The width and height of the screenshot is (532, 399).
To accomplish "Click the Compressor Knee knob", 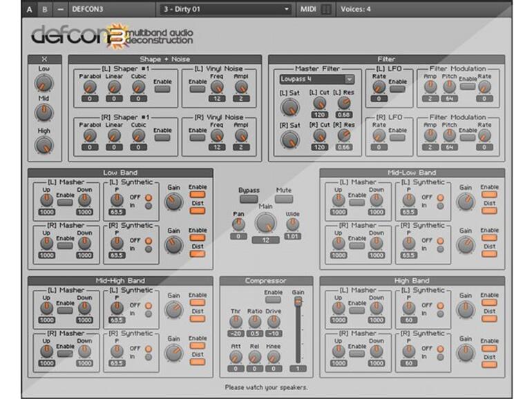I will [274, 357].
